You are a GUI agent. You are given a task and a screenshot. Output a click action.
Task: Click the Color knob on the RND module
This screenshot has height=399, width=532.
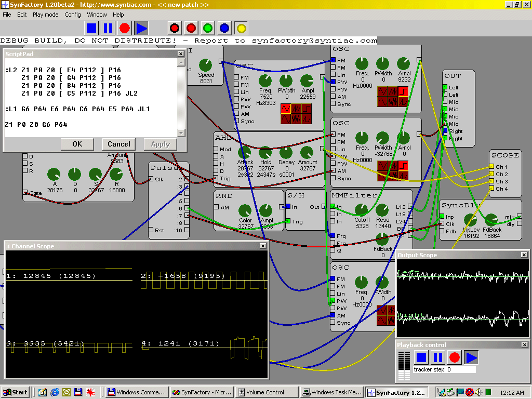[245, 210]
